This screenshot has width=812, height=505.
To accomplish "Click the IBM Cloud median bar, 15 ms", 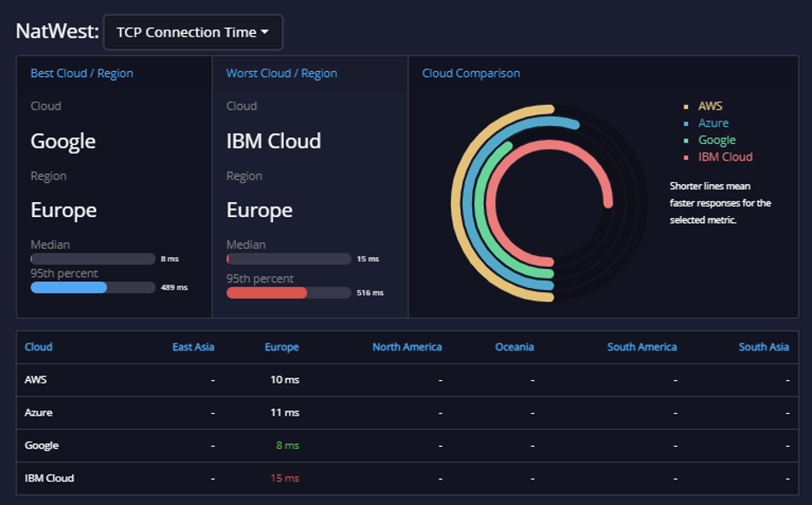I will (289, 259).
